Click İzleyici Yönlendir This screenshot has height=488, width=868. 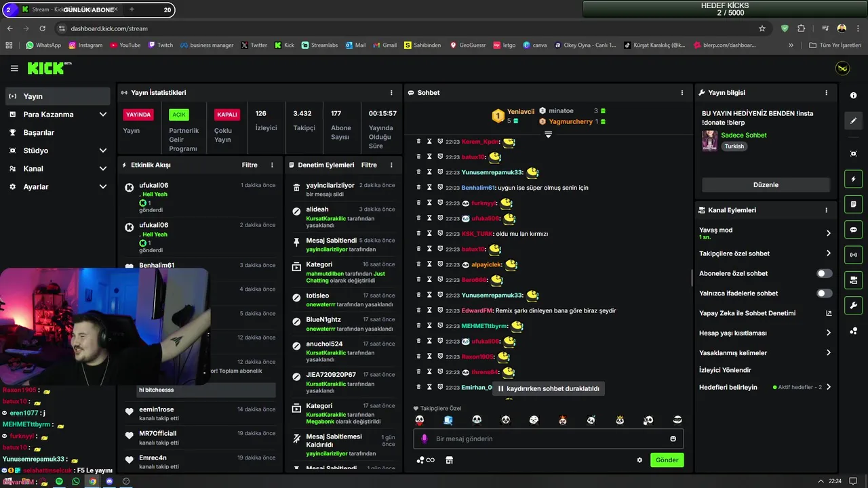coord(725,370)
